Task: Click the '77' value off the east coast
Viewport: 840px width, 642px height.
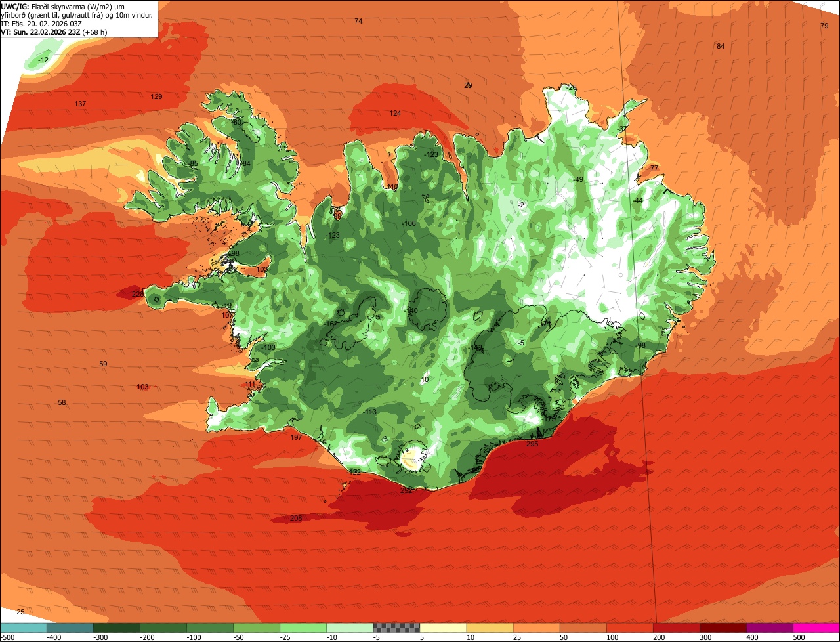Action: pyautogui.click(x=654, y=168)
